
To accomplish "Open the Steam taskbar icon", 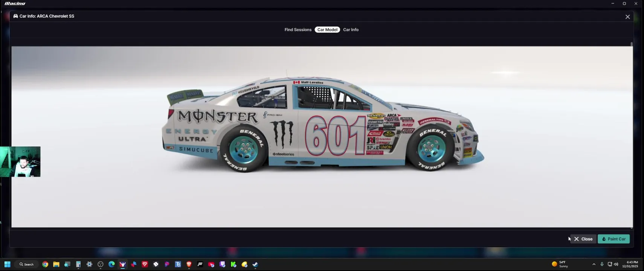I will click(255, 264).
